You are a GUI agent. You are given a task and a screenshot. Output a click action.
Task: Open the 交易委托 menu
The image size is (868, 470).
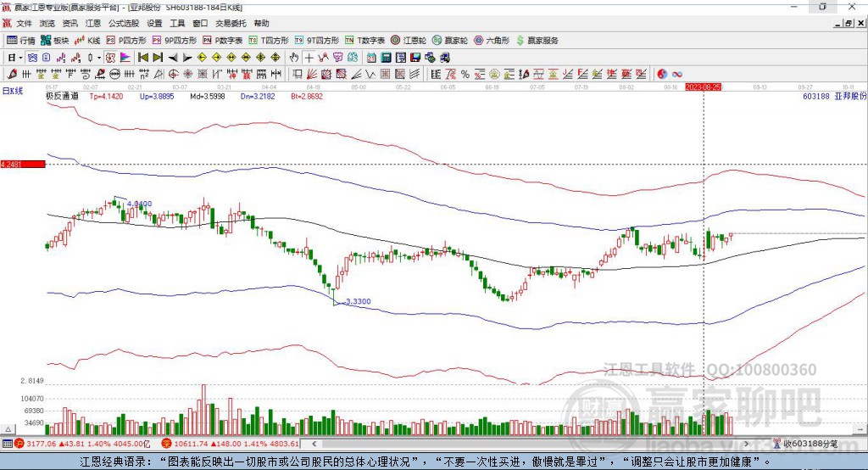[x=231, y=23]
